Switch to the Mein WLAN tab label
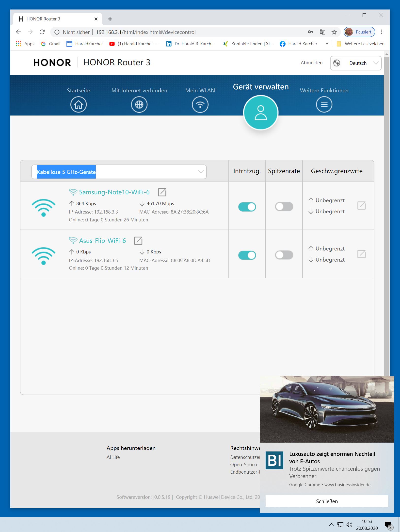This screenshot has height=532, width=400. coord(200,90)
